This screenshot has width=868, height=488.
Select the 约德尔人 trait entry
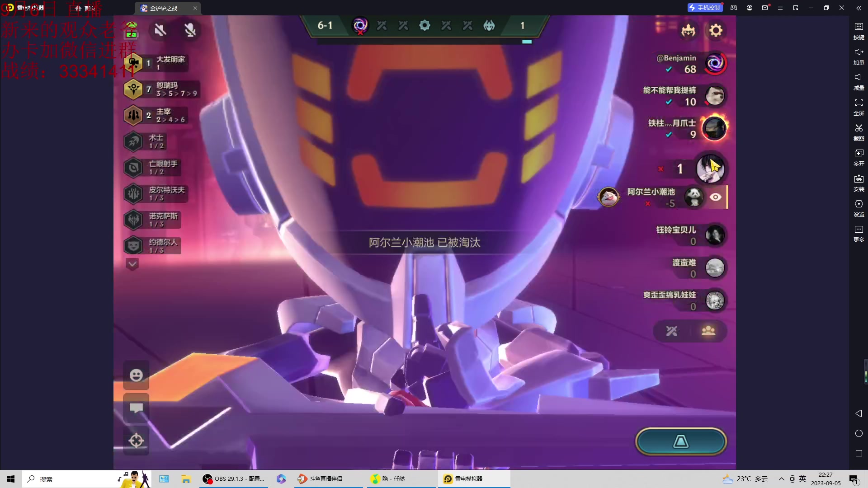tap(152, 245)
